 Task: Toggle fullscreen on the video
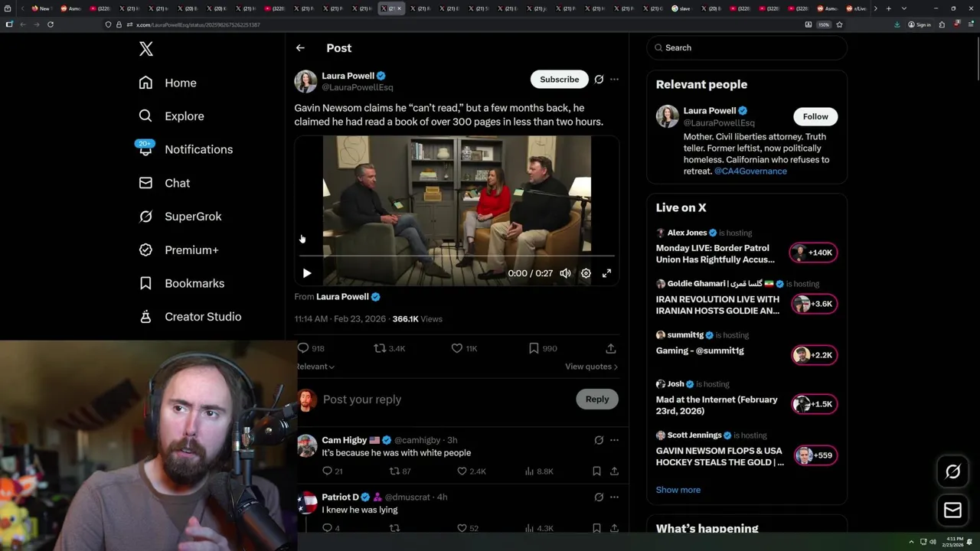tap(606, 273)
